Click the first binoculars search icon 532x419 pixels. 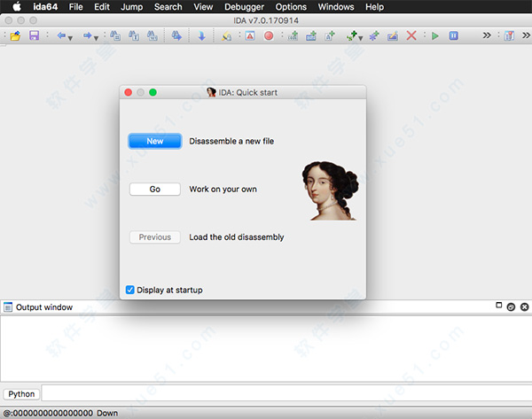pyautogui.click(x=115, y=35)
